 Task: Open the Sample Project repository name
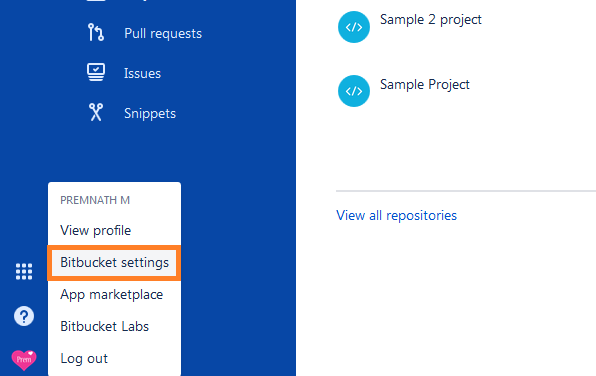pyautogui.click(x=425, y=84)
